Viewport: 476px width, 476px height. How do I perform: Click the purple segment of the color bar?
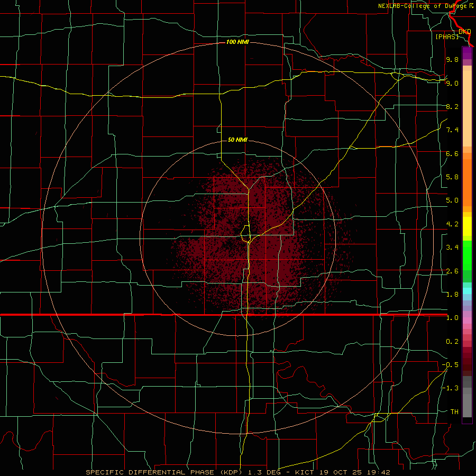(x=467, y=53)
